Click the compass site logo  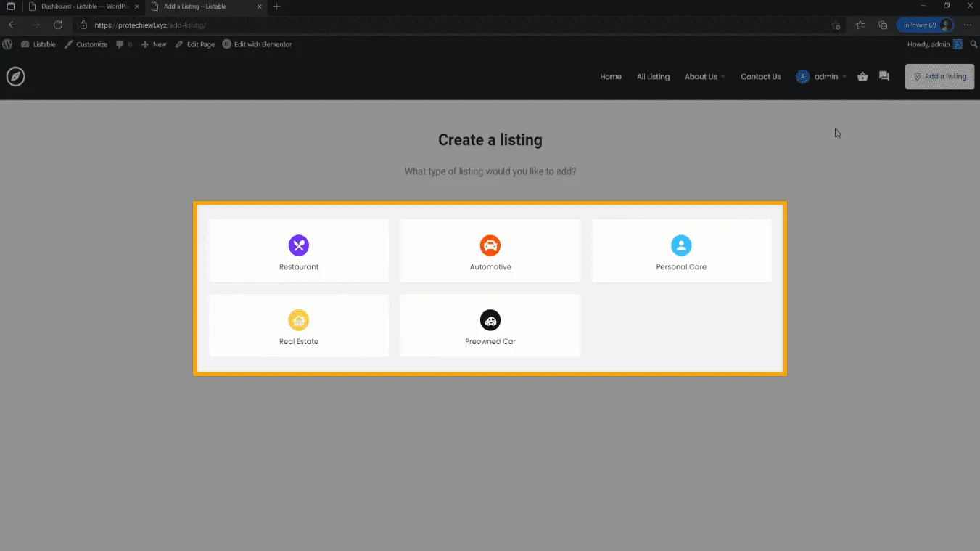16,76
